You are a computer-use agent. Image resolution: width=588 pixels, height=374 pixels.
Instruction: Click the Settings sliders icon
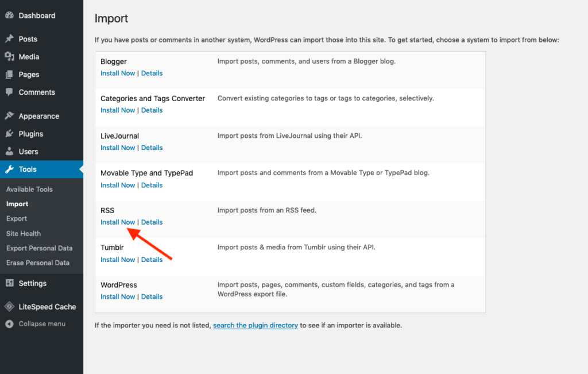pos(9,283)
